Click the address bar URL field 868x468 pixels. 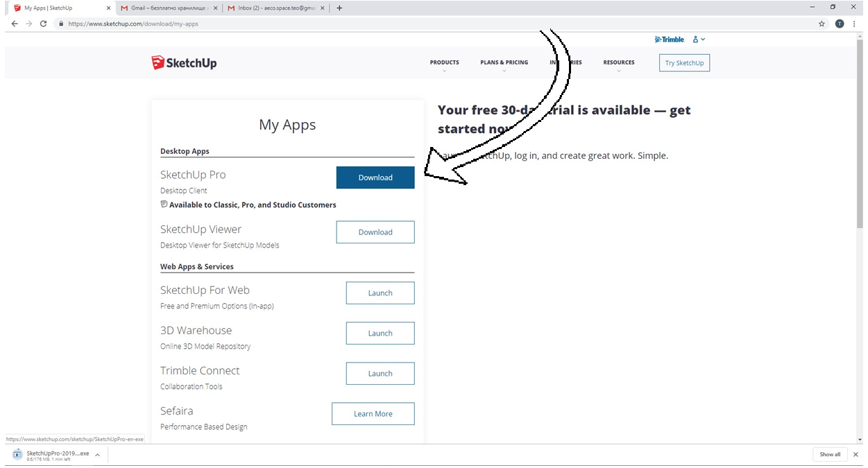(x=437, y=24)
